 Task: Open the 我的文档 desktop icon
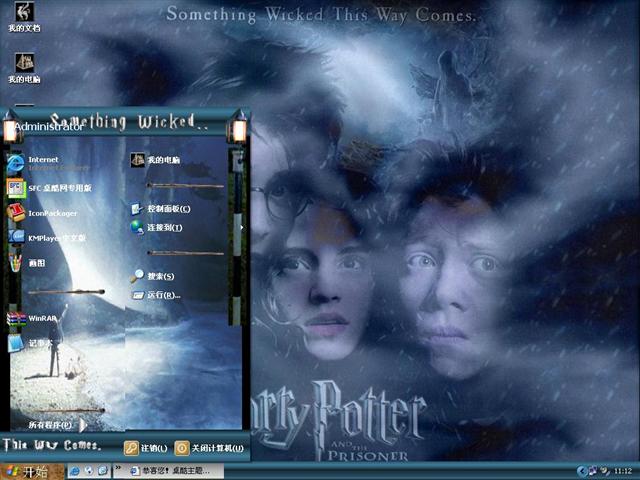tap(24, 17)
